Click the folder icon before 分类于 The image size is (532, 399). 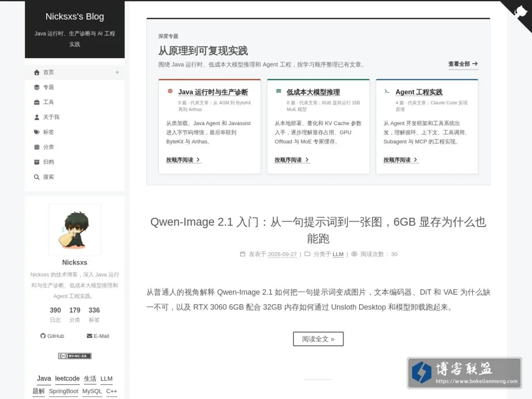tap(307, 254)
